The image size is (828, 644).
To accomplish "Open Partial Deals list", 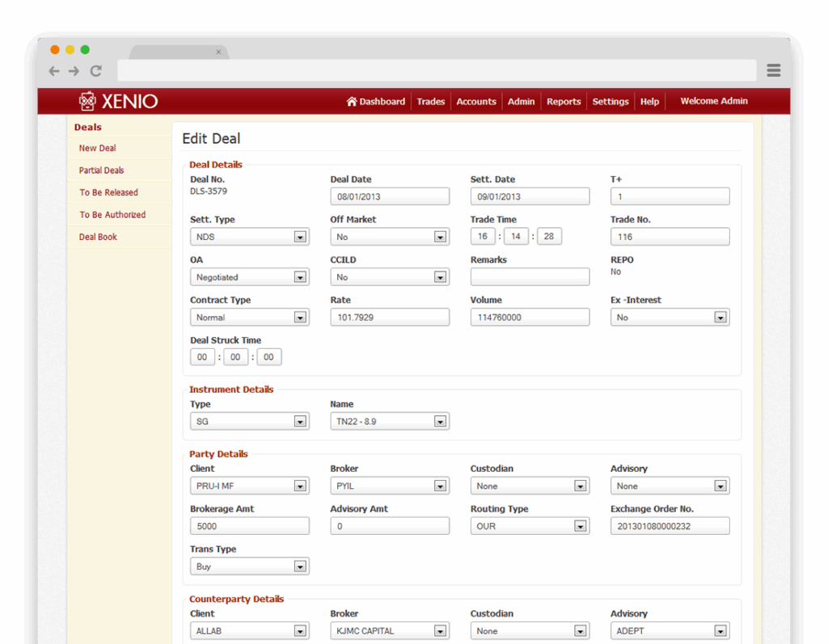I will [101, 170].
